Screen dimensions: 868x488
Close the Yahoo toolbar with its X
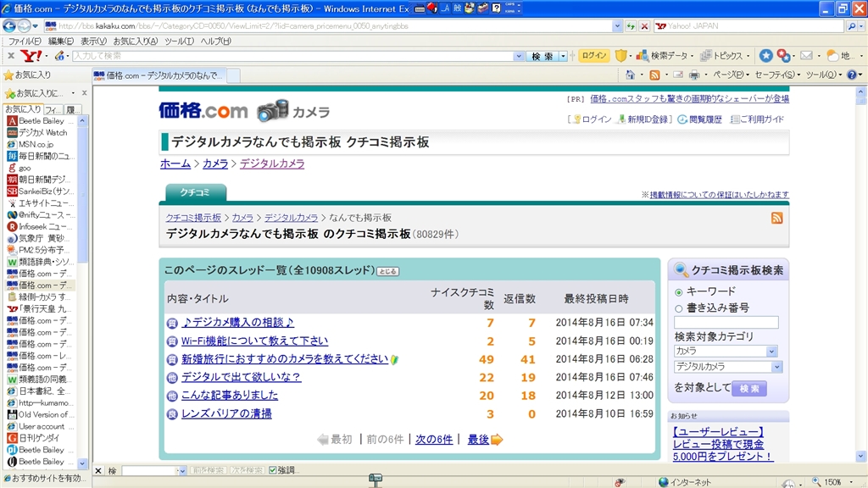pyautogui.click(x=10, y=56)
